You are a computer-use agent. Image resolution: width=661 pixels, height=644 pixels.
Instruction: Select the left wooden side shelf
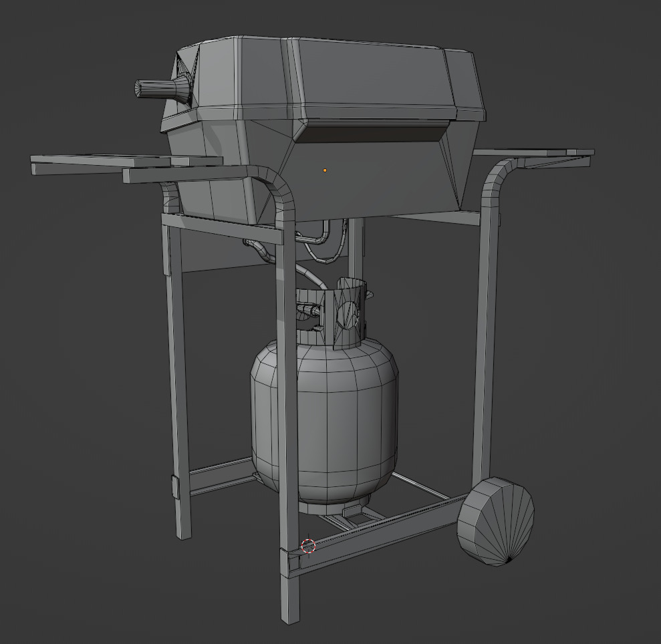[x=126, y=166]
